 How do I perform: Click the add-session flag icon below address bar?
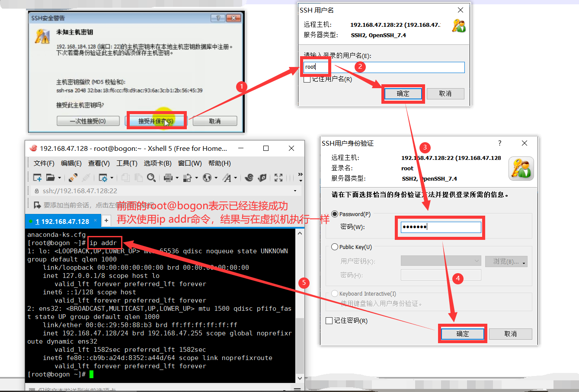point(37,204)
